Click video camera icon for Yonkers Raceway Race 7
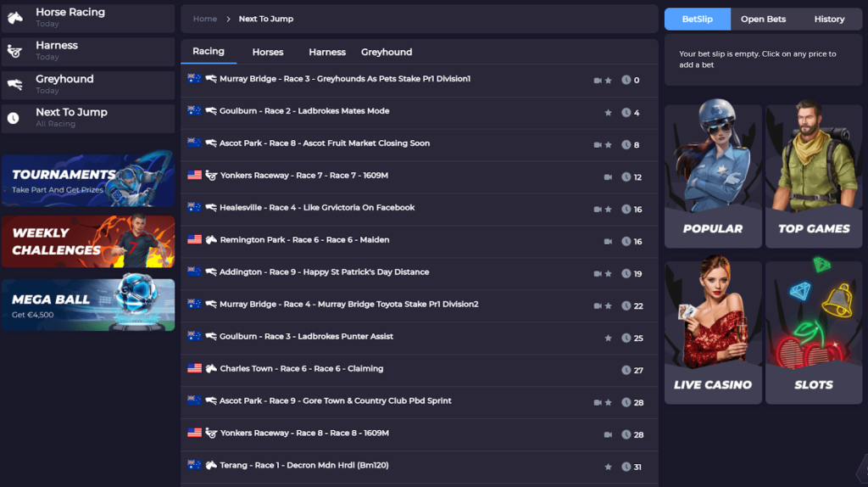This screenshot has width=868, height=487. coord(608,177)
